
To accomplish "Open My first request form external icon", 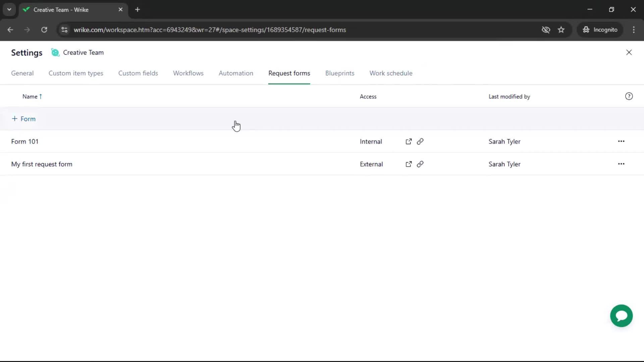I will click(409, 164).
